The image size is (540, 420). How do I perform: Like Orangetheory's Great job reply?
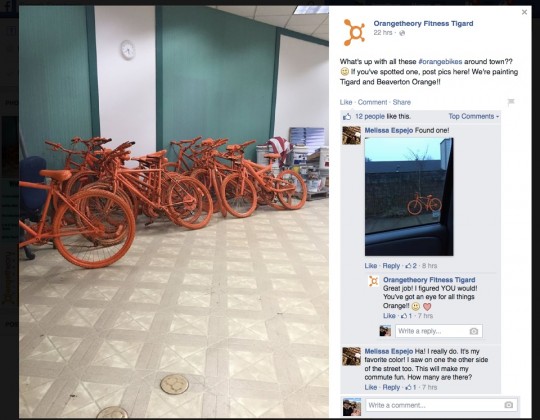coord(389,316)
